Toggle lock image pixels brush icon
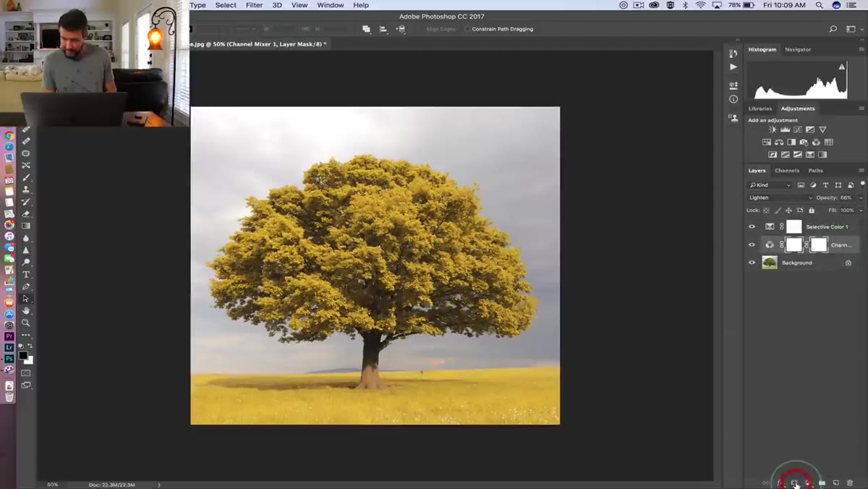868x489 pixels. pyautogui.click(x=778, y=211)
